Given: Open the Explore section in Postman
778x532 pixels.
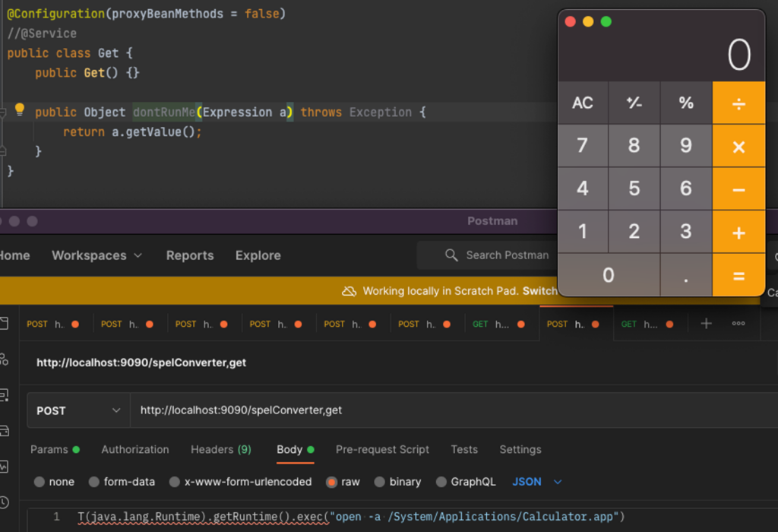Looking at the screenshot, I should (258, 255).
